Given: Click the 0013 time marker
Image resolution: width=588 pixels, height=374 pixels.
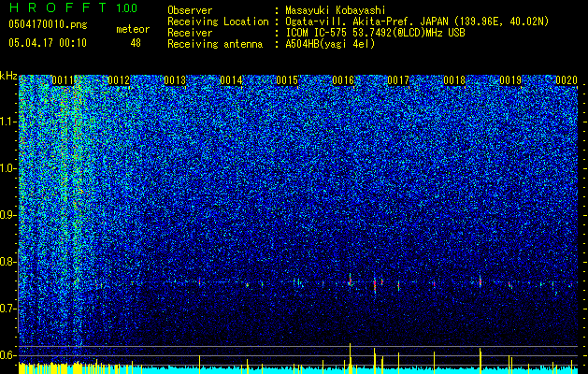Looking at the screenshot, I should (x=175, y=80).
